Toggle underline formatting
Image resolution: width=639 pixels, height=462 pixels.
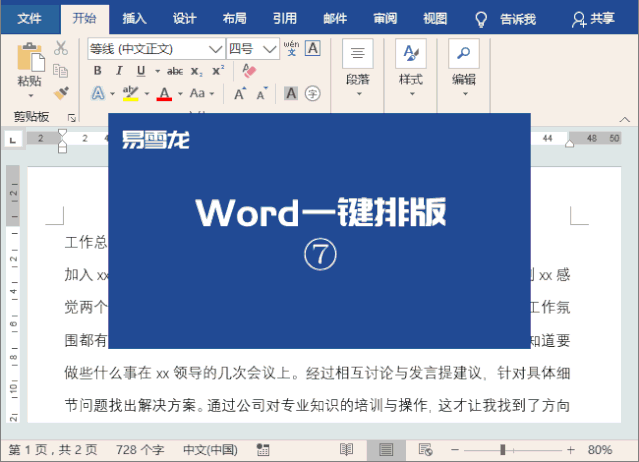141,71
